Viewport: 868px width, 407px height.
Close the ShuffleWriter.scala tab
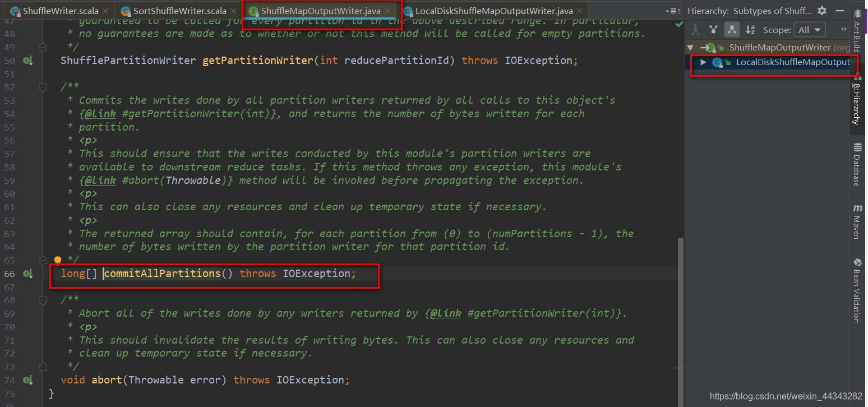click(x=106, y=11)
